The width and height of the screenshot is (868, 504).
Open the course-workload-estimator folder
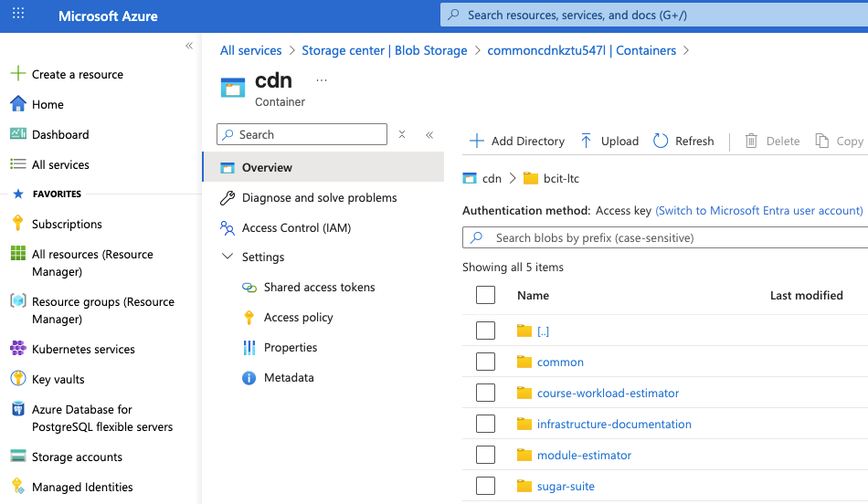[608, 393]
